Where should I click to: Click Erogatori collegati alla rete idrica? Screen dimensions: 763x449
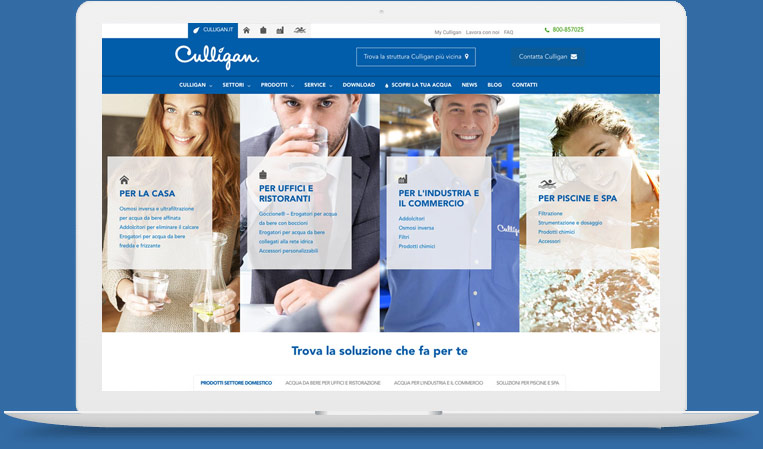(x=291, y=237)
